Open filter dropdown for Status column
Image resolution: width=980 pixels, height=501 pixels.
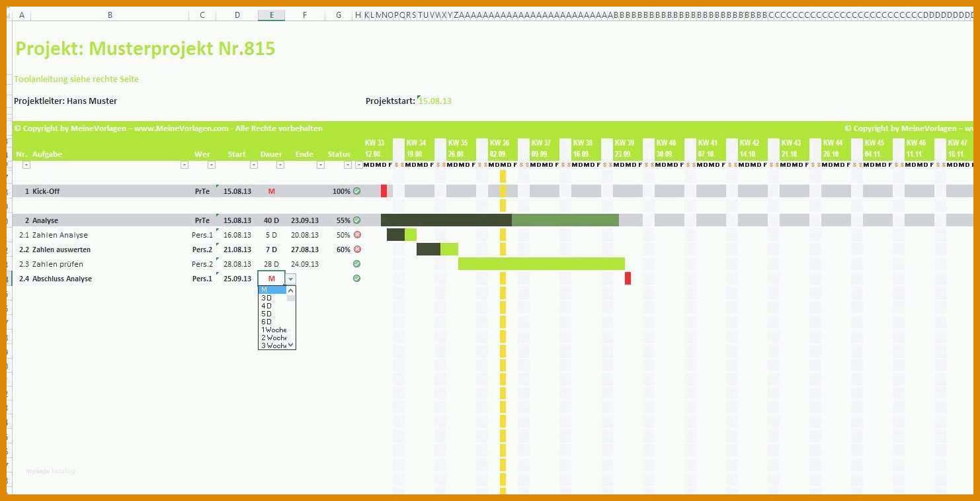pyautogui.click(x=349, y=165)
